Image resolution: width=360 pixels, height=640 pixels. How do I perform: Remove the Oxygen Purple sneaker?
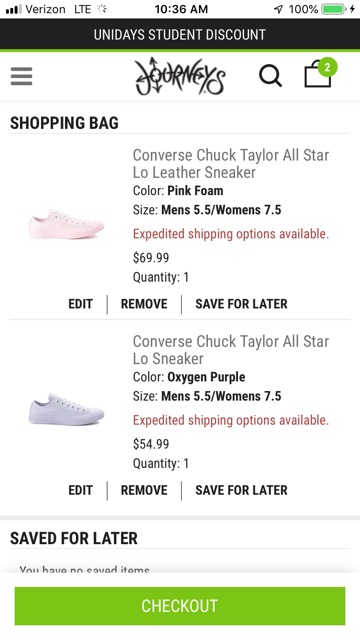coord(144,490)
